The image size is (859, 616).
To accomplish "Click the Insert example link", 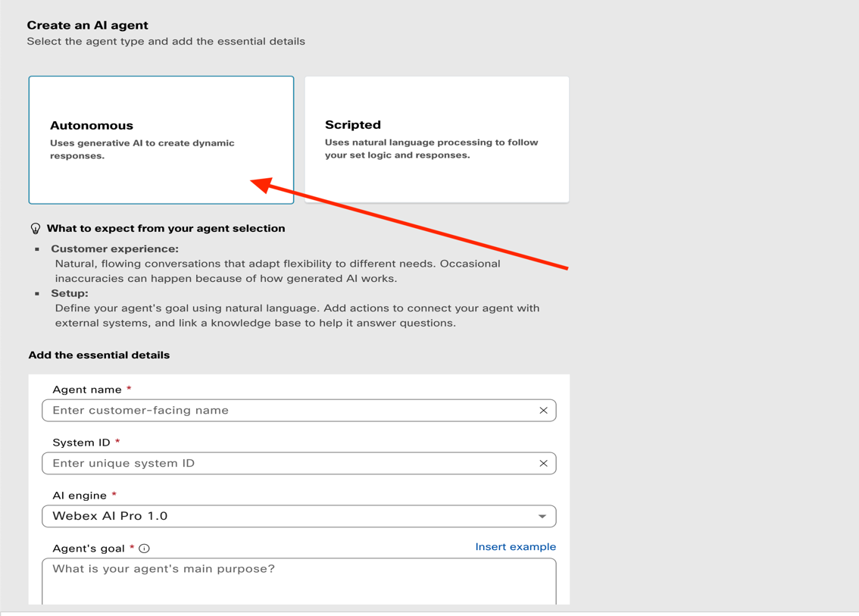I will (x=515, y=547).
